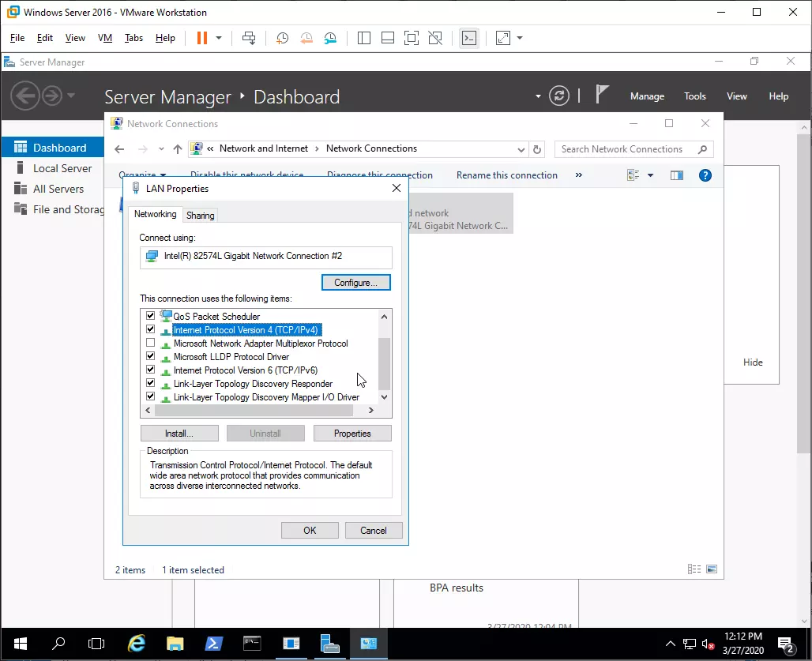This screenshot has width=812, height=661.
Task: Toggle the VMware library sidebar icon
Action: pyautogui.click(x=364, y=38)
